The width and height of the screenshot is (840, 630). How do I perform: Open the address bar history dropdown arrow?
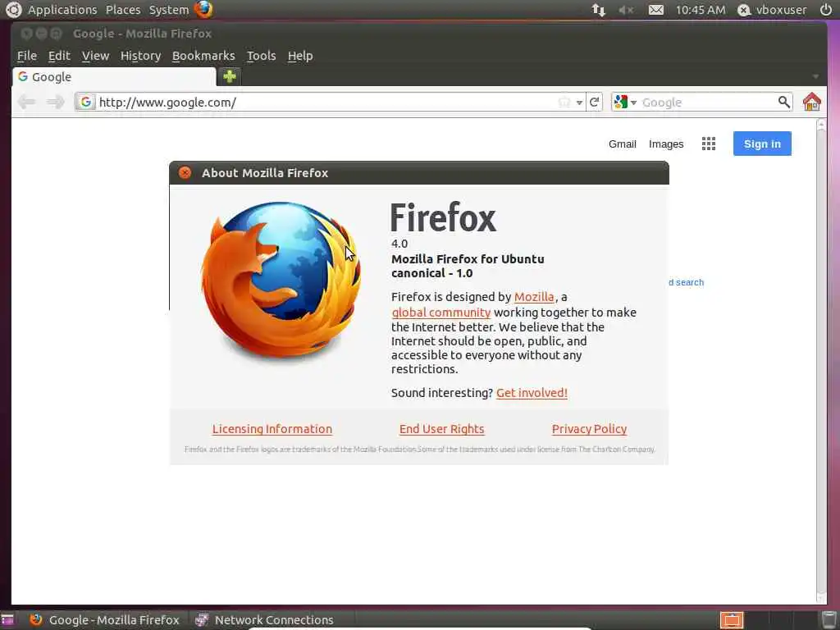pyautogui.click(x=579, y=103)
